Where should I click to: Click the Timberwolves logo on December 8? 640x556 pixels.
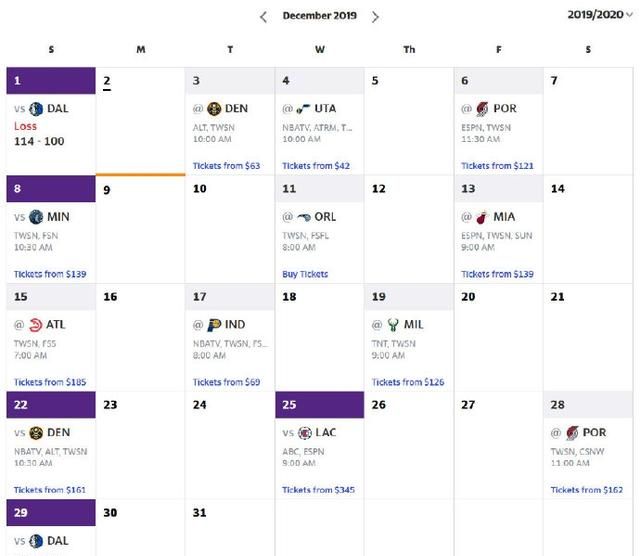36,217
